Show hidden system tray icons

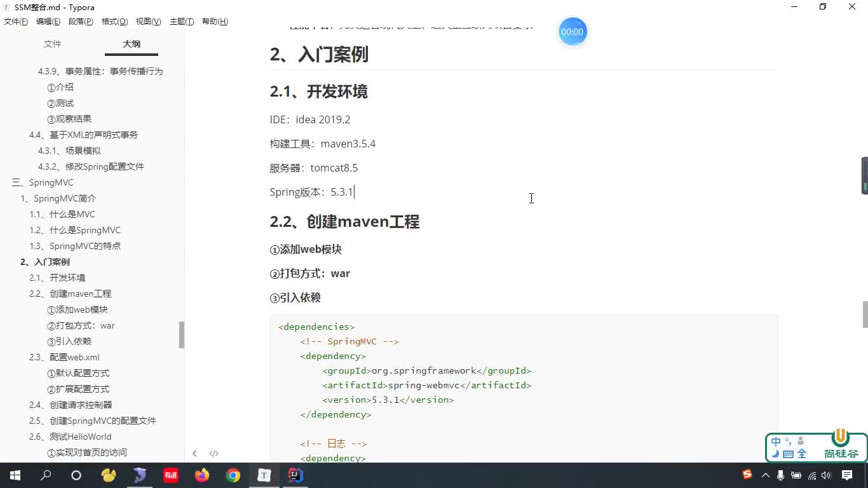(x=765, y=475)
